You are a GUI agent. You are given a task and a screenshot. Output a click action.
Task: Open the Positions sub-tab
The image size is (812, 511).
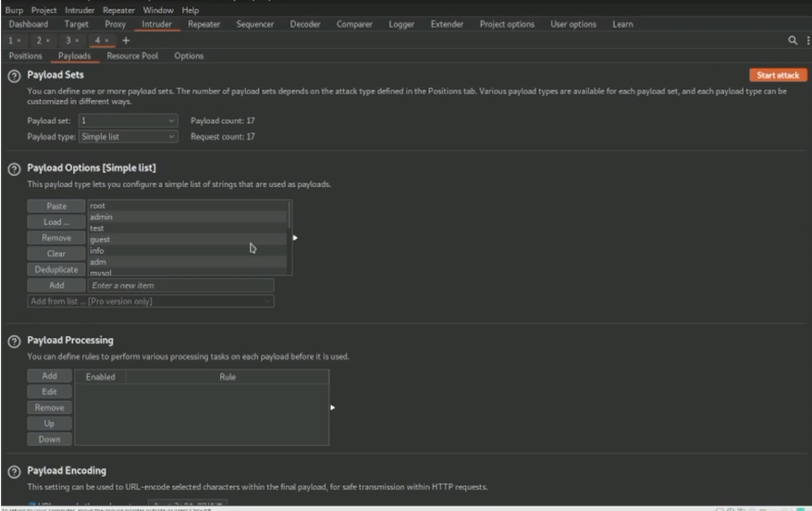point(25,56)
